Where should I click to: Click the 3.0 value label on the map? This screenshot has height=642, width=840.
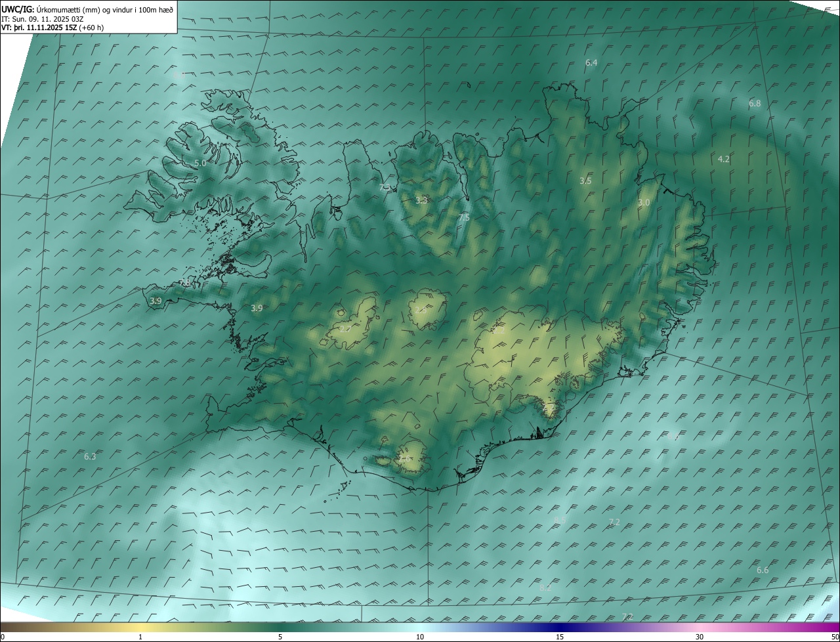tap(644, 203)
